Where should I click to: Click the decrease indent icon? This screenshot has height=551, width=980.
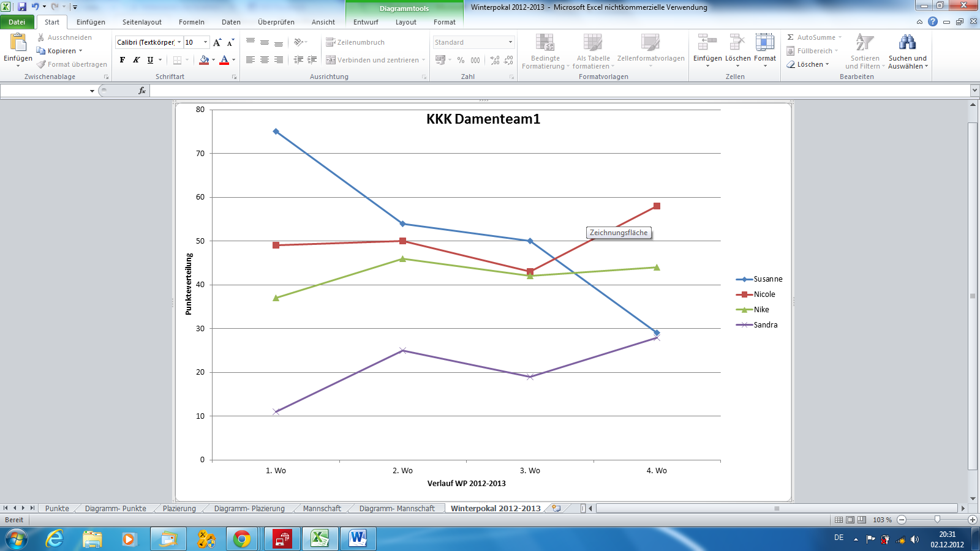298,60
